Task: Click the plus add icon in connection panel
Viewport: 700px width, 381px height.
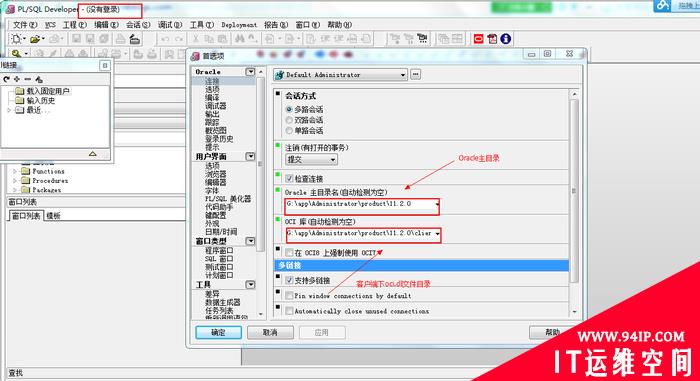Action: (17, 79)
